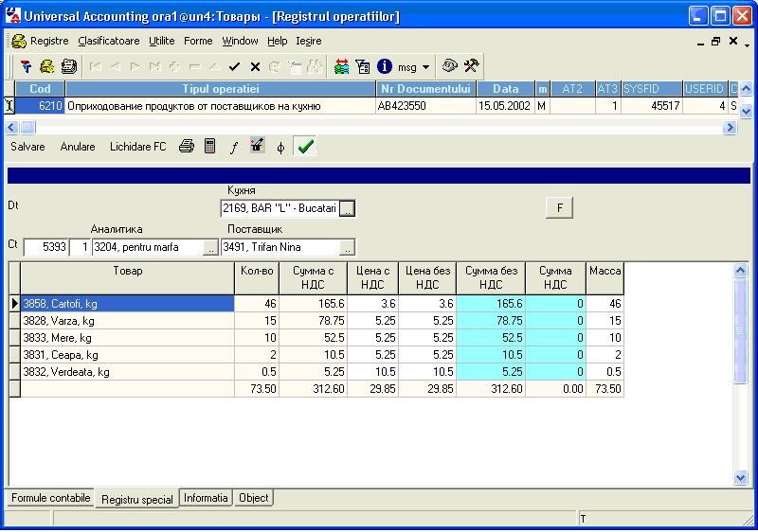Click the F button
This screenshot has width=758, height=532.
[x=559, y=208]
